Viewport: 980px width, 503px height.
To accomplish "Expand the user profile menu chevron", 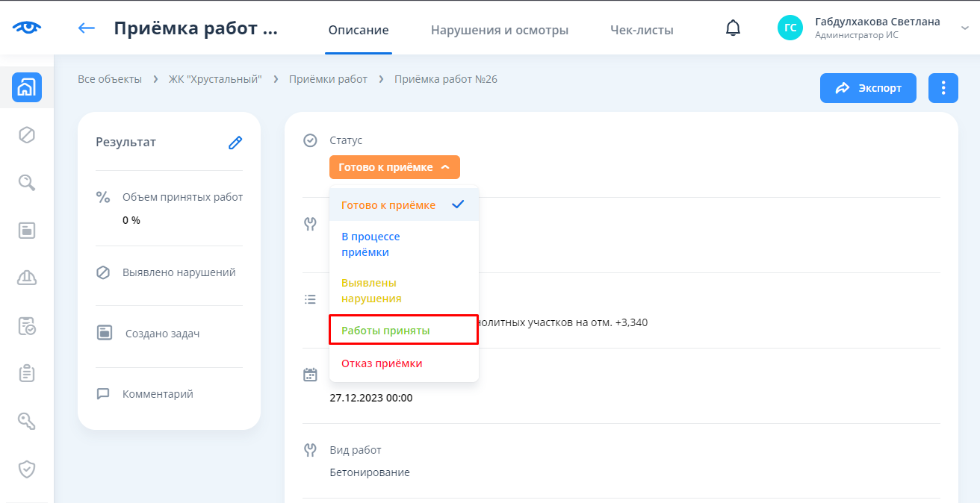I will (x=964, y=28).
